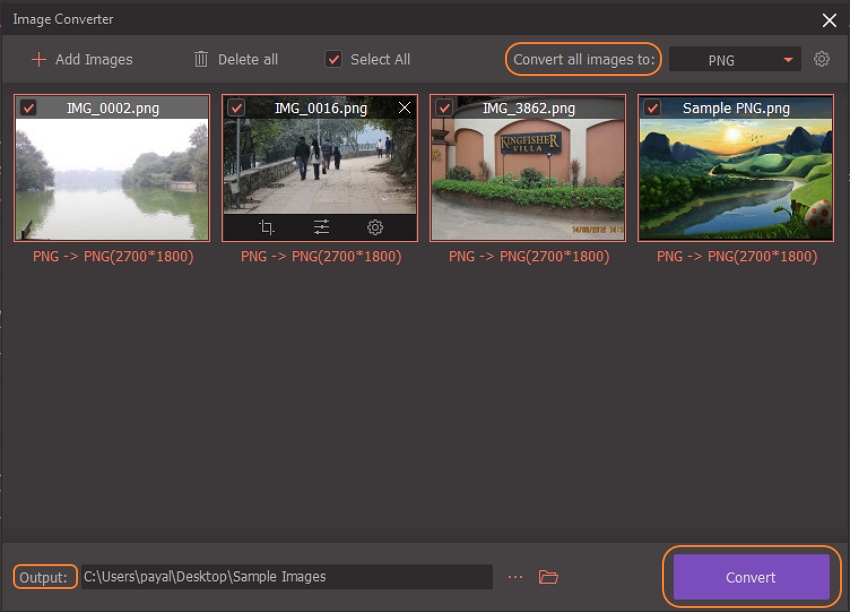Open the settings gear on IMG_0016.png thumbnail
The width and height of the screenshot is (850, 612).
[x=375, y=228]
